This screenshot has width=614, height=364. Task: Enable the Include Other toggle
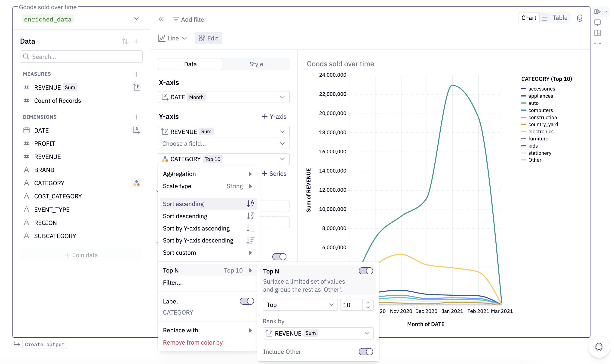coord(365,352)
